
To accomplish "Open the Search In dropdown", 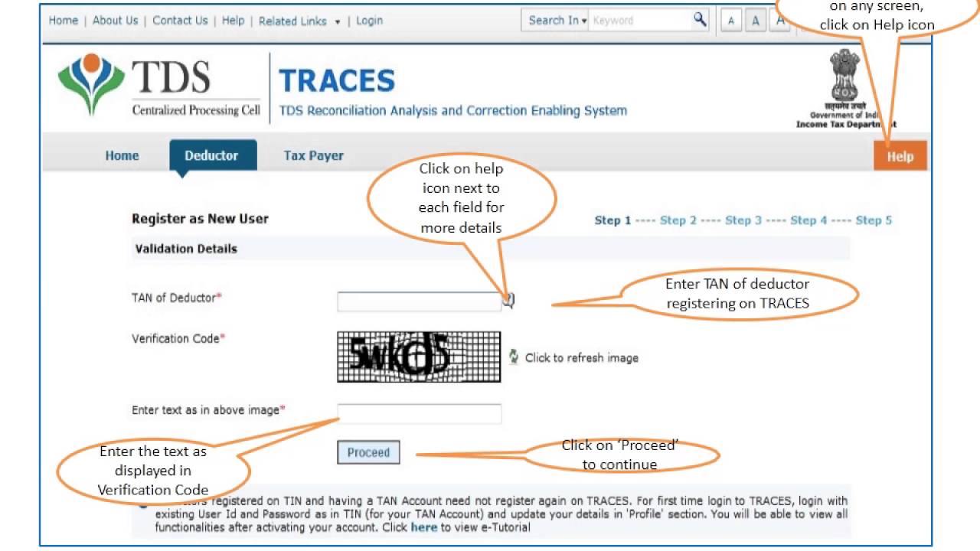I will click(557, 21).
